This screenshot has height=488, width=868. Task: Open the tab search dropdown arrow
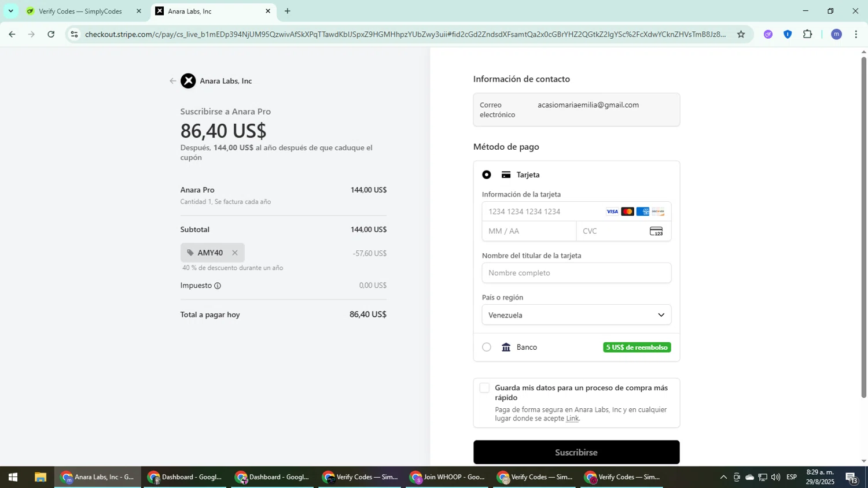click(10, 11)
